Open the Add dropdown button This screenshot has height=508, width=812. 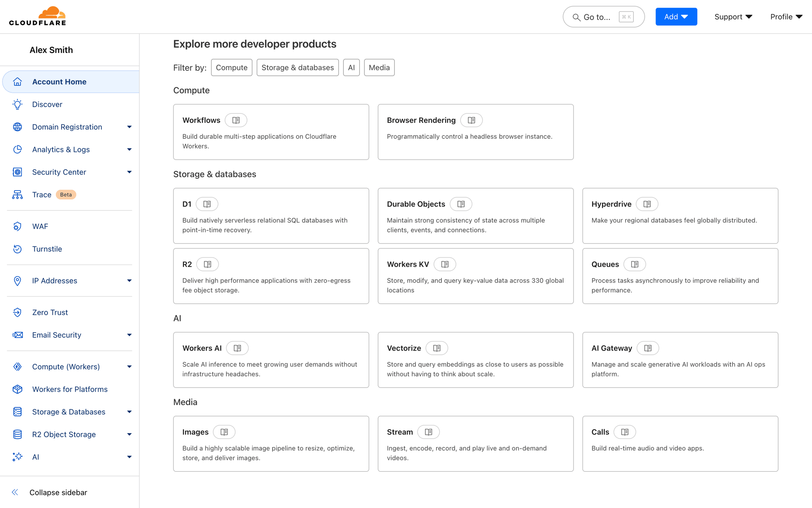[x=676, y=17]
